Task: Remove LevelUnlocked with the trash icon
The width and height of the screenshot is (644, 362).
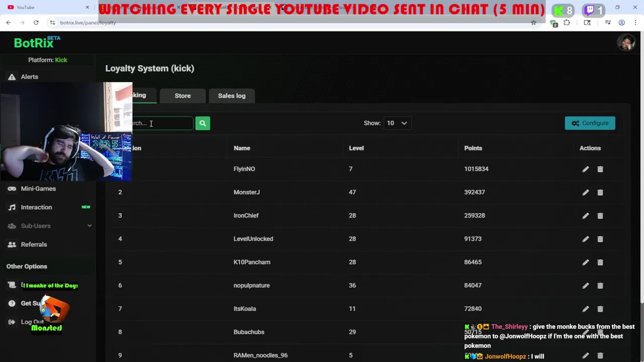Action: 600,239
